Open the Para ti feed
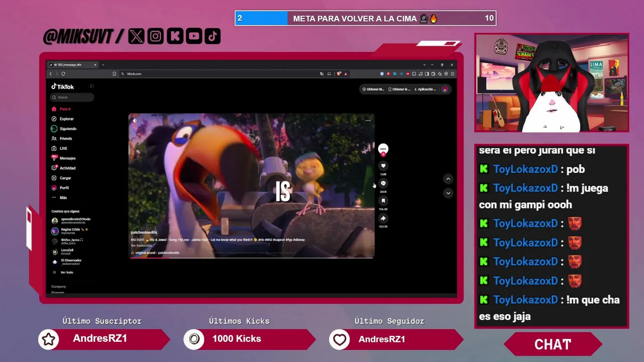 61,109
